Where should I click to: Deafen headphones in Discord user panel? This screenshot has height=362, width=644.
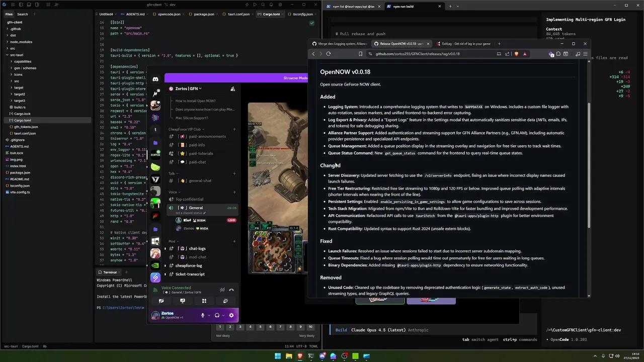pos(217,315)
